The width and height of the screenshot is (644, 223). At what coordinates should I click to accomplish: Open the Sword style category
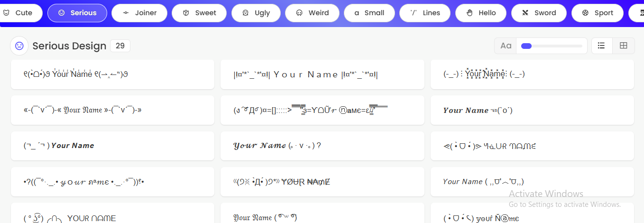tap(538, 13)
